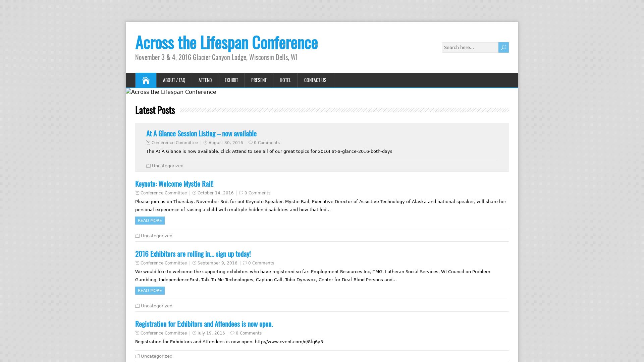Open the Attend menu item
Screen dimensions: 644x362
click(205, 80)
